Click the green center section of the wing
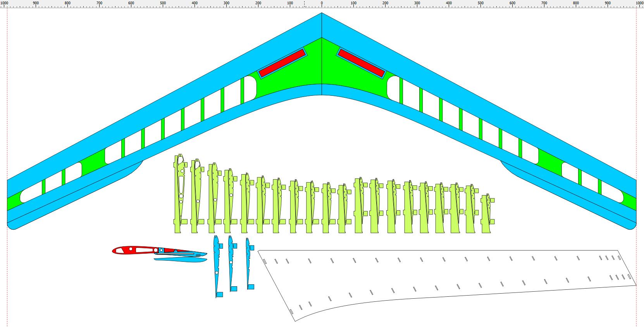644x327 pixels. click(322, 66)
